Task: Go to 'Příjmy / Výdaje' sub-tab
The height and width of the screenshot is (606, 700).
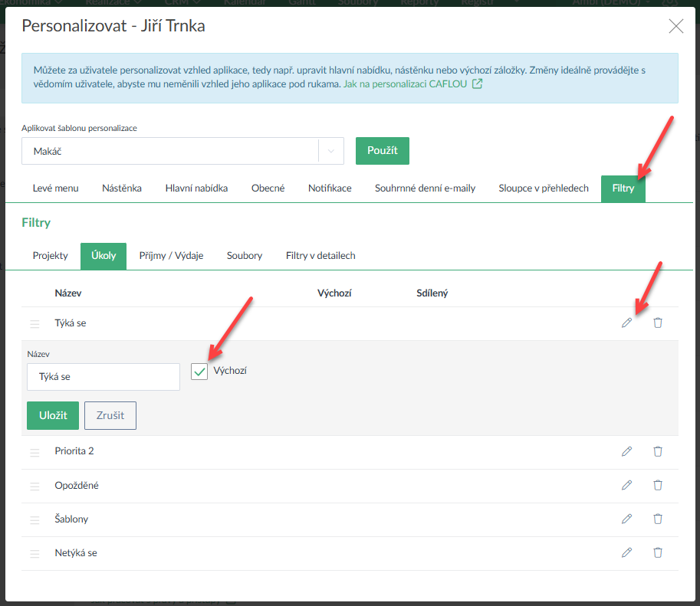Action: 171,256
